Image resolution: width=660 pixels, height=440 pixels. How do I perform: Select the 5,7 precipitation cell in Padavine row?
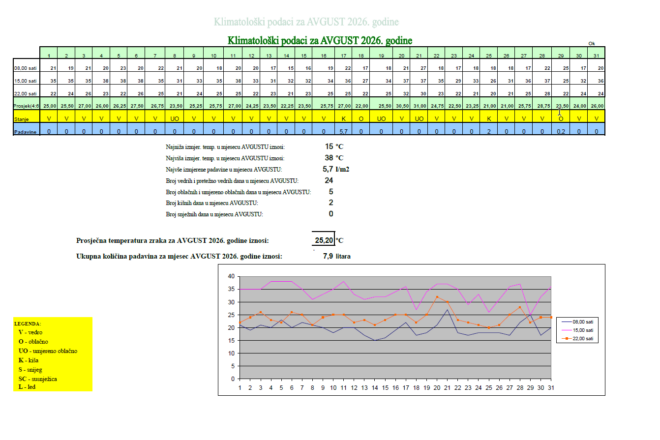[x=343, y=131]
